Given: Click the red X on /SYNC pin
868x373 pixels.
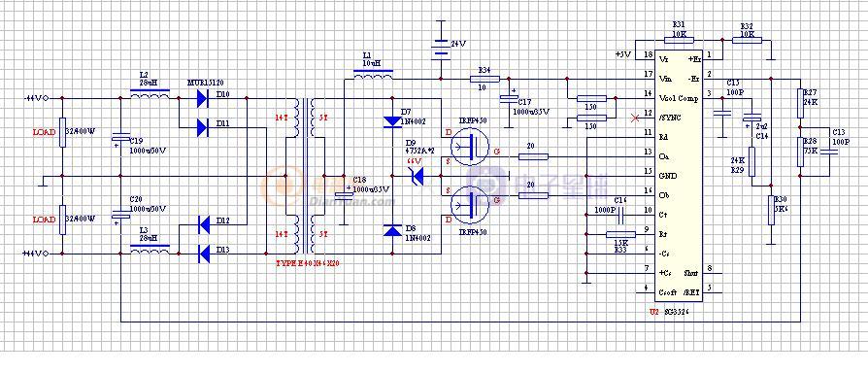Looking at the screenshot, I should click(636, 118).
